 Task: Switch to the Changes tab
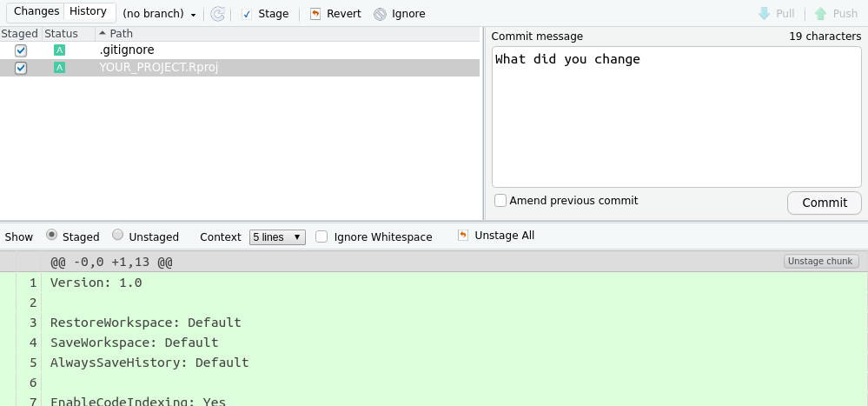[36, 11]
